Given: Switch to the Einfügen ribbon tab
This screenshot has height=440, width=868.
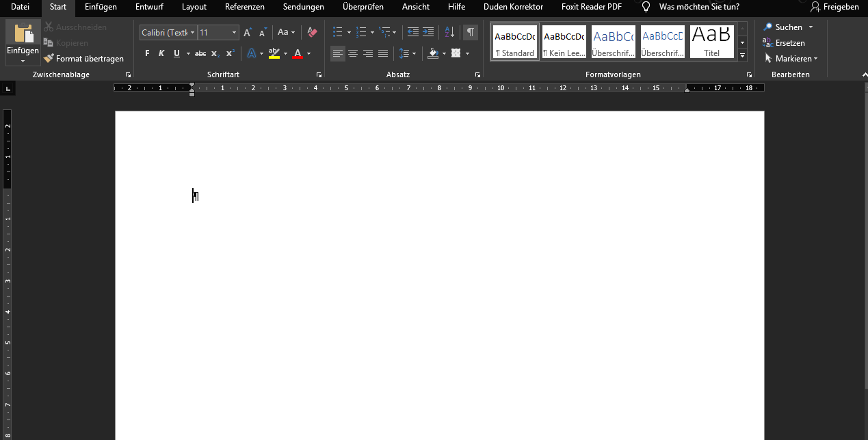Looking at the screenshot, I should (x=101, y=7).
